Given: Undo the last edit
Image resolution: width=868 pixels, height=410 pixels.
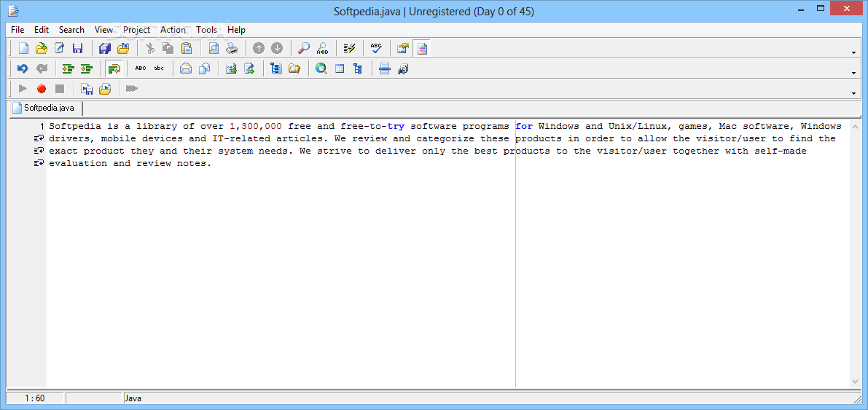Looking at the screenshot, I should (x=23, y=68).
